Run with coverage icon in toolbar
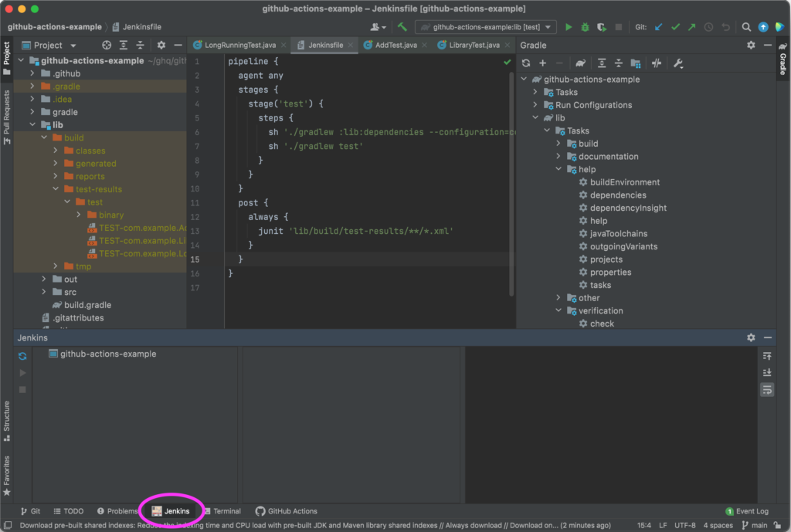This screenshot has height=532, width=791. (x=601, y=27)
